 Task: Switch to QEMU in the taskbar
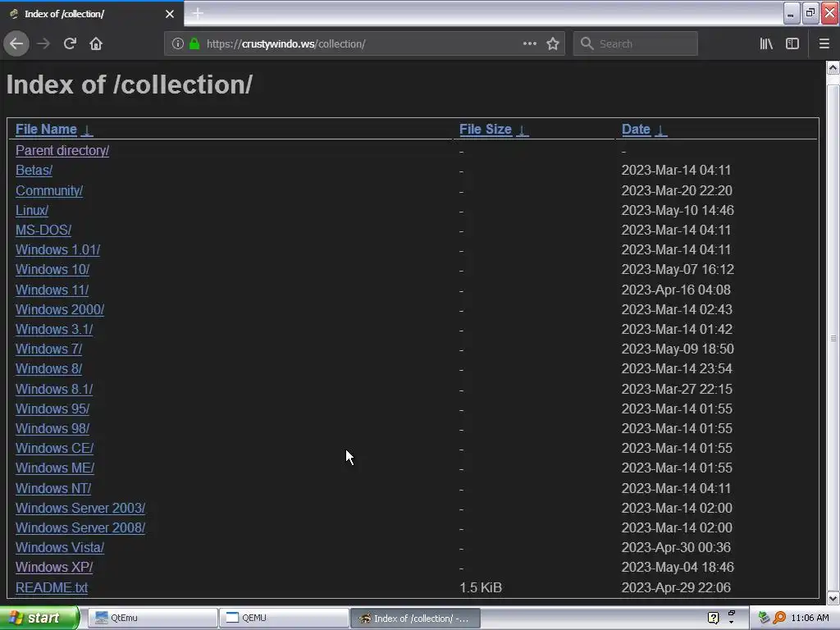pos(284,619)
